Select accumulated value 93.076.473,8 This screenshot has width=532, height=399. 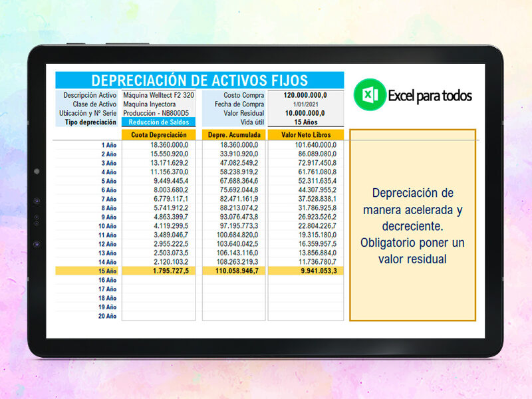pyautogui.click(x=239, y=217)
